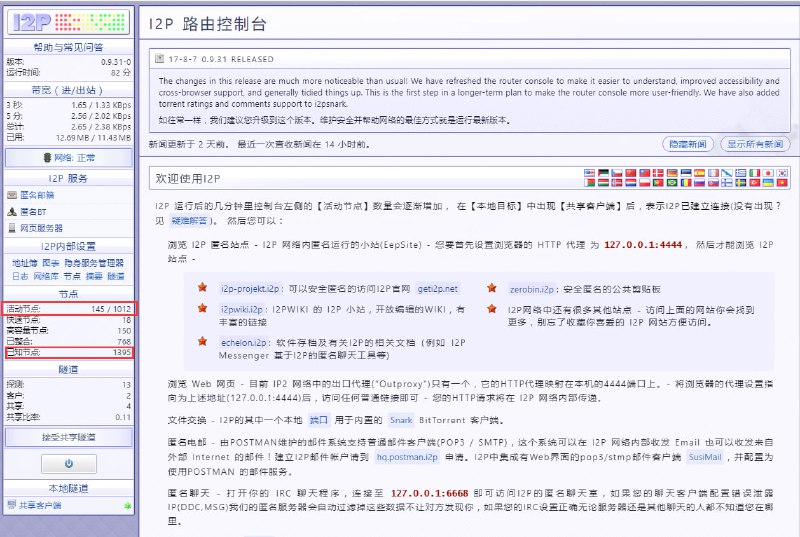
Task: Select the China flag language icon
Action: tap(631, 173)
